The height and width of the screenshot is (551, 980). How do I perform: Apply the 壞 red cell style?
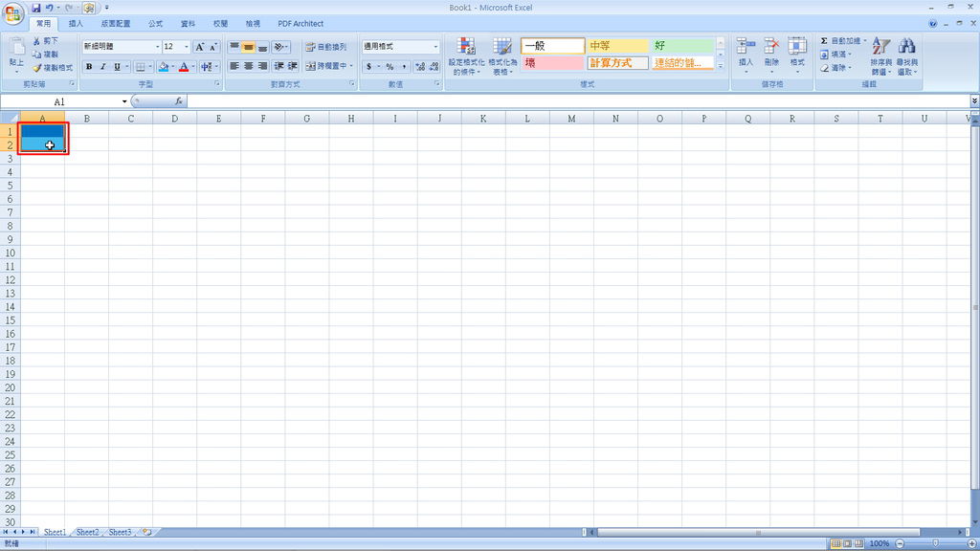point(552,63)
